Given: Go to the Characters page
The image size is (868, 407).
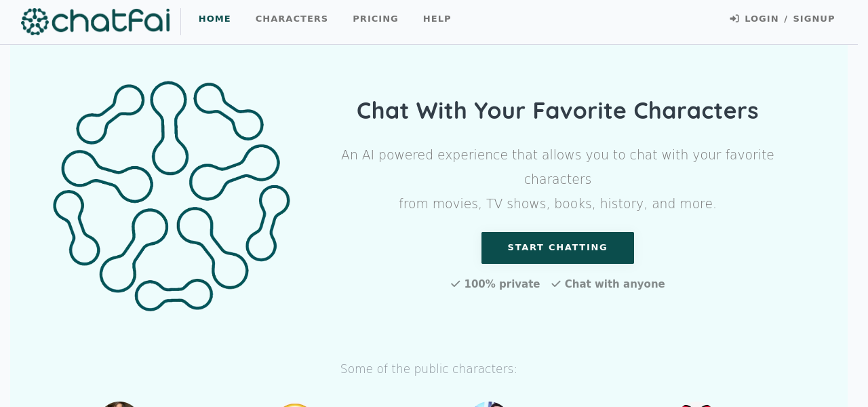Looking at the screenshot, I should pos(292,19).
